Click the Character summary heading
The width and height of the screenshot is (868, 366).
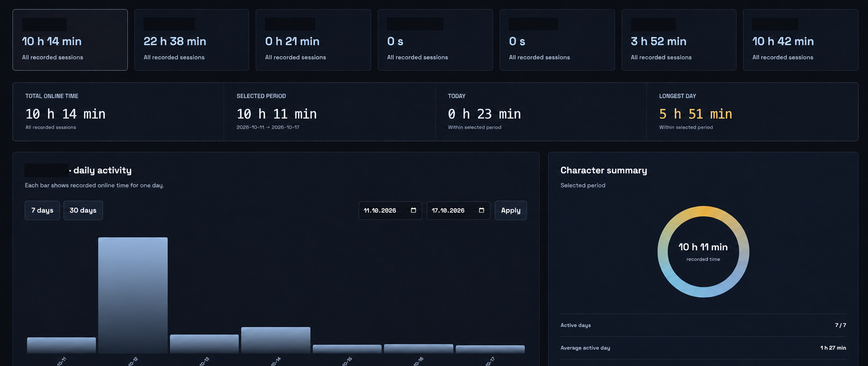click(x=604, y=170)
